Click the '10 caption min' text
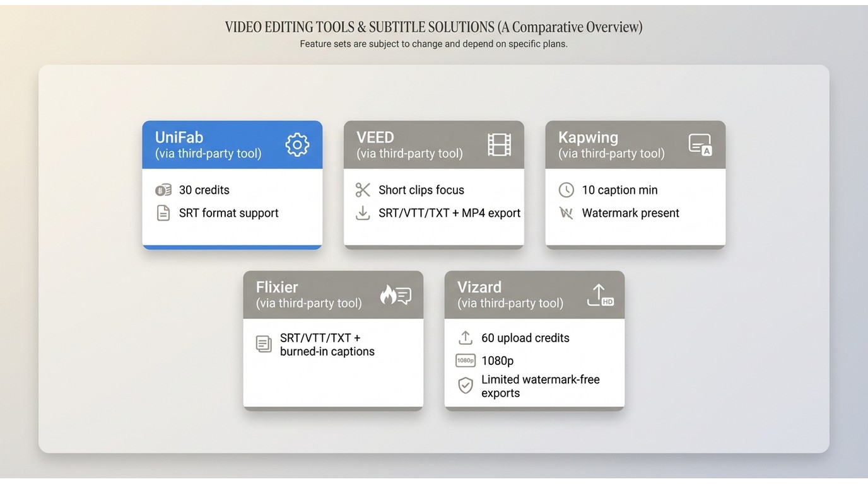This screenshot has width=868, height=484. click(620, 190)
